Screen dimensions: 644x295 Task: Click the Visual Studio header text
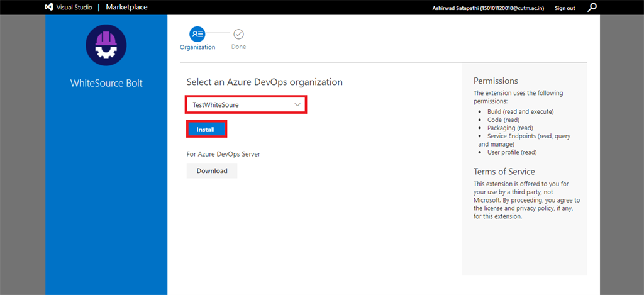coord(74,8)
